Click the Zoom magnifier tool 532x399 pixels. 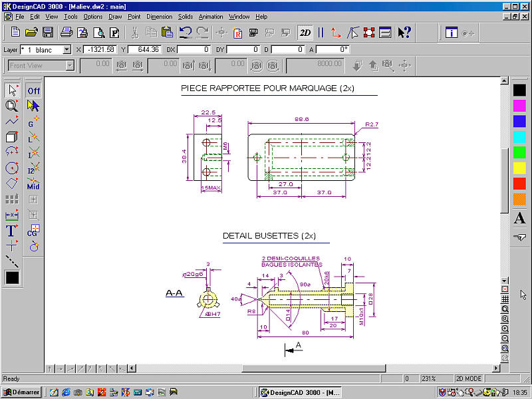pyautogui.click(x=11, y=105)
